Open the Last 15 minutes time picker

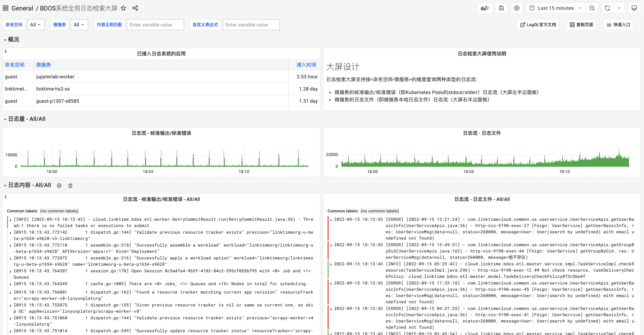click(556, 8)
